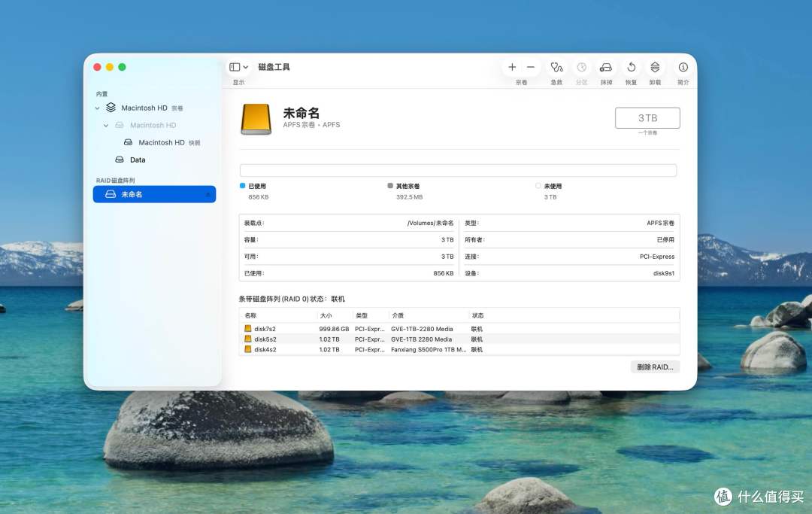
Task: Click the disk7s2 orange disk icon
Action: pos(248,329)
